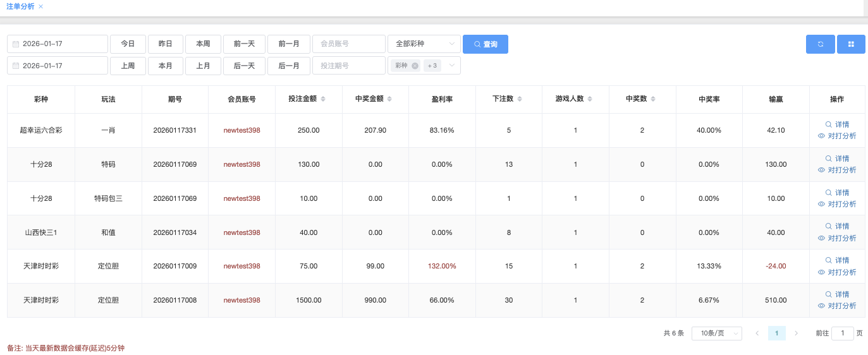View 详情 for 山西快三1 row
This screenshot has height=355, width=868.
837,226
